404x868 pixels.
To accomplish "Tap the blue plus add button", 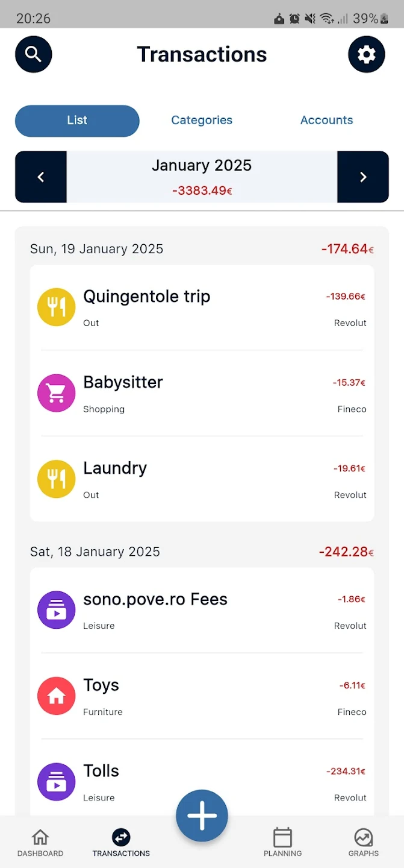I will click(202, 816).
